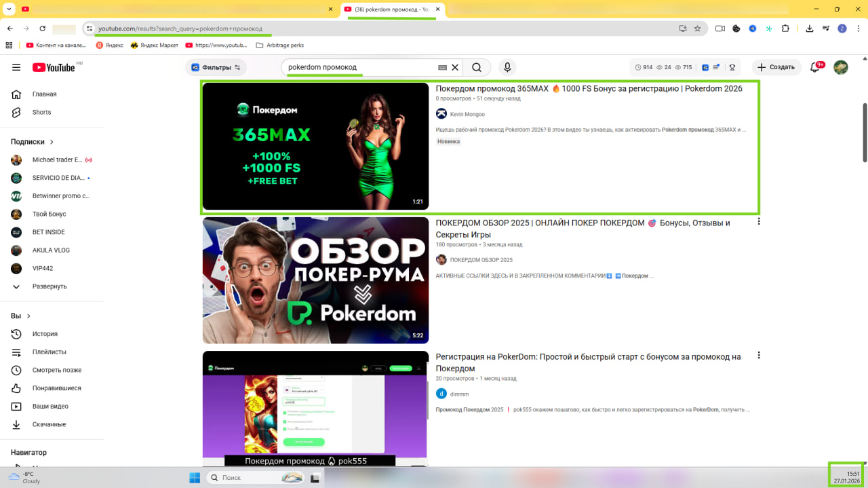Expand the Подписки section

pyautogui.click(x=33, y=142)
